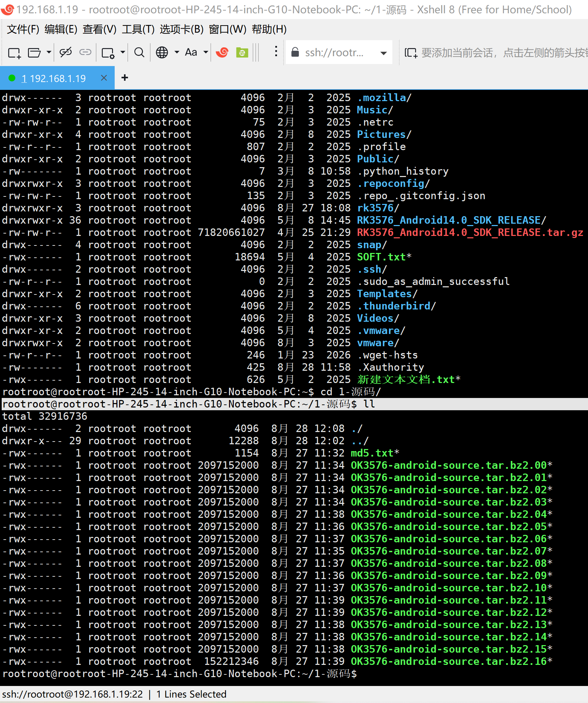Open the 编辑(E) menu
The width and height of the screenshot is (588, 703).
click(x=61, y=29)
